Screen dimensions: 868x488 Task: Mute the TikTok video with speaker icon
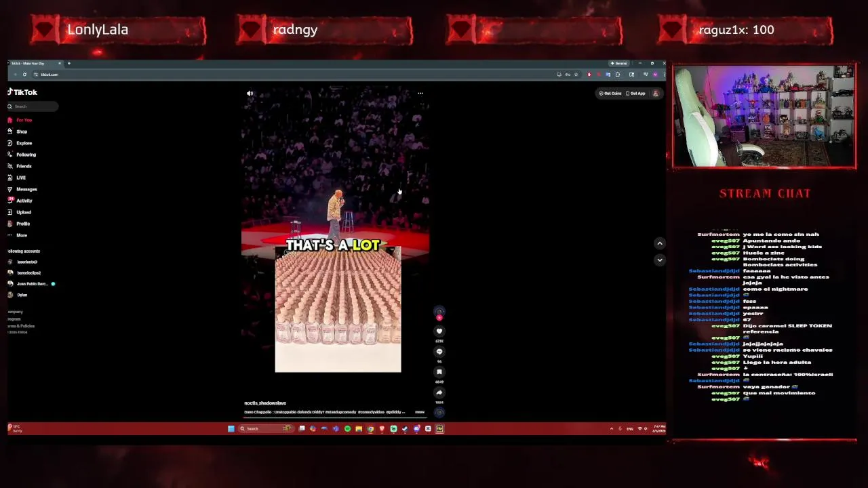coord(250,94)
